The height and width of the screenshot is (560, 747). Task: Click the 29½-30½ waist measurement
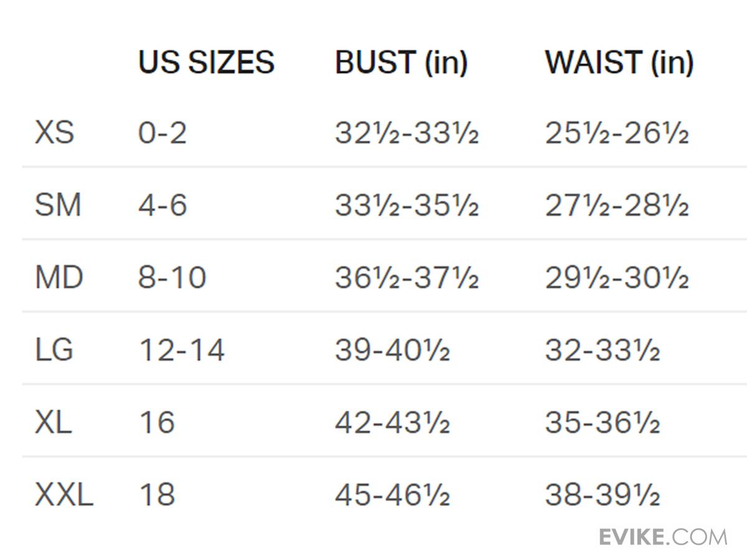tap(617, 278)
